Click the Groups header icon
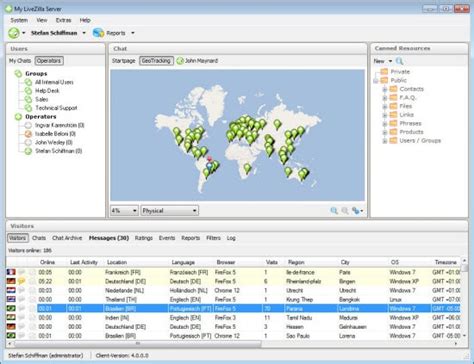474x364 pixels. (18, 73)
